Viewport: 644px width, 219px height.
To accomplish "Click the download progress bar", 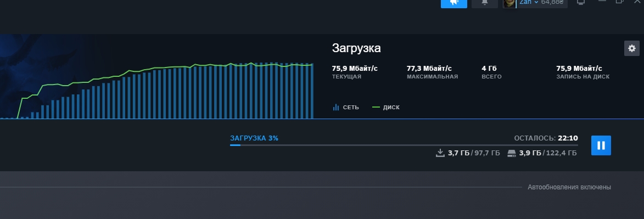I will [x=404, y=145].
